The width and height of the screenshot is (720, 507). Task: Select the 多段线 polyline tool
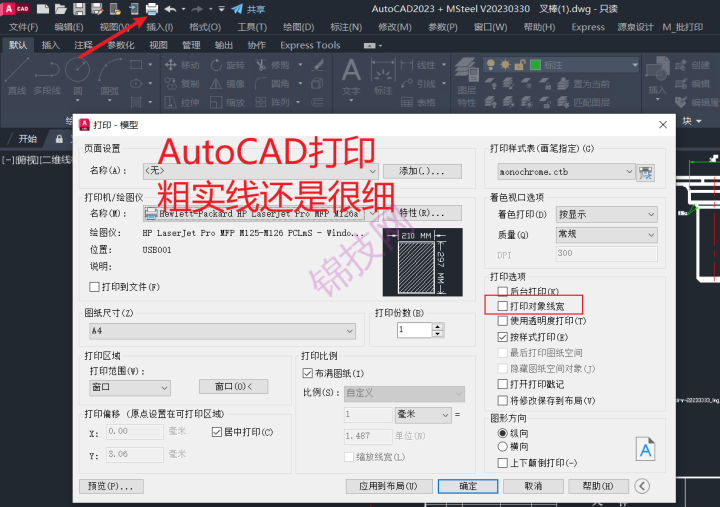coord(47,76)
